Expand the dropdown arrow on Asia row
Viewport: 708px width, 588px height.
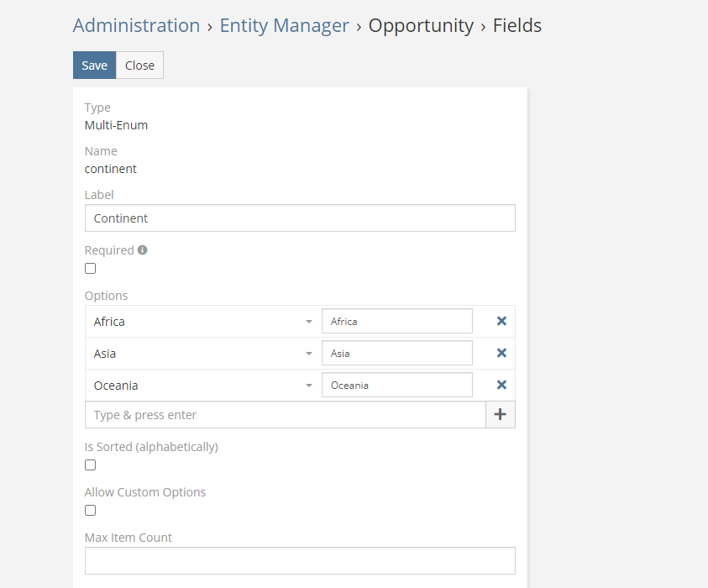(x=308, y=354)
